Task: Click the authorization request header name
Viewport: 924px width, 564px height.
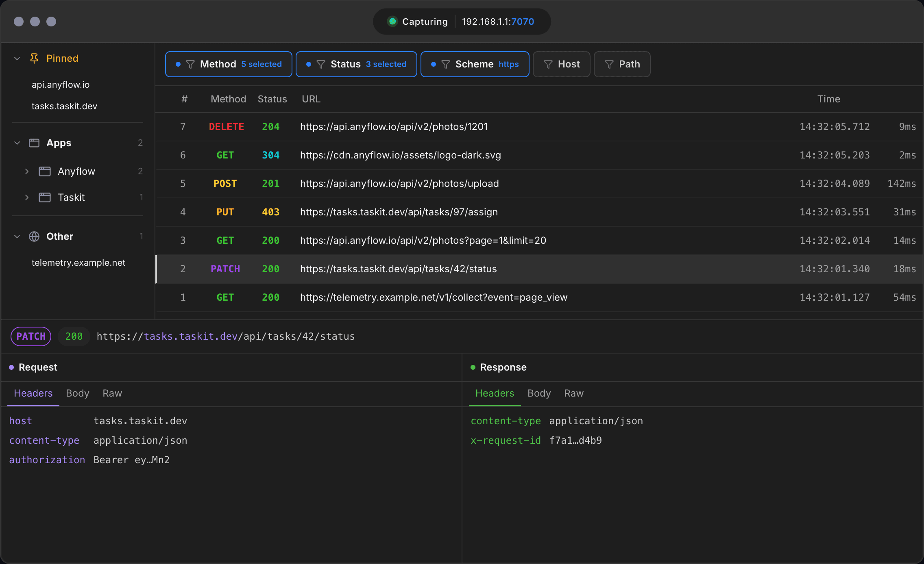Action: coord(47,460)
